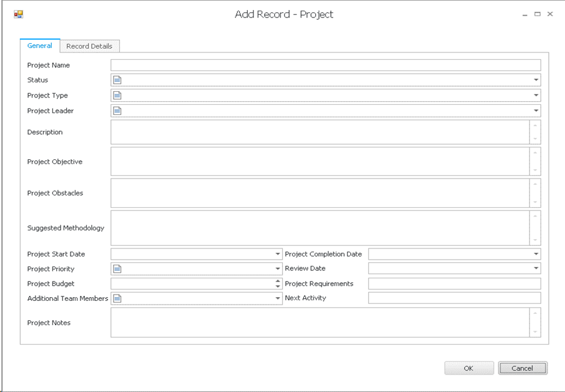Increase Project Budget with up spinner arrow
The height and width of the screenshot is (392, 565).
[278, 281]
